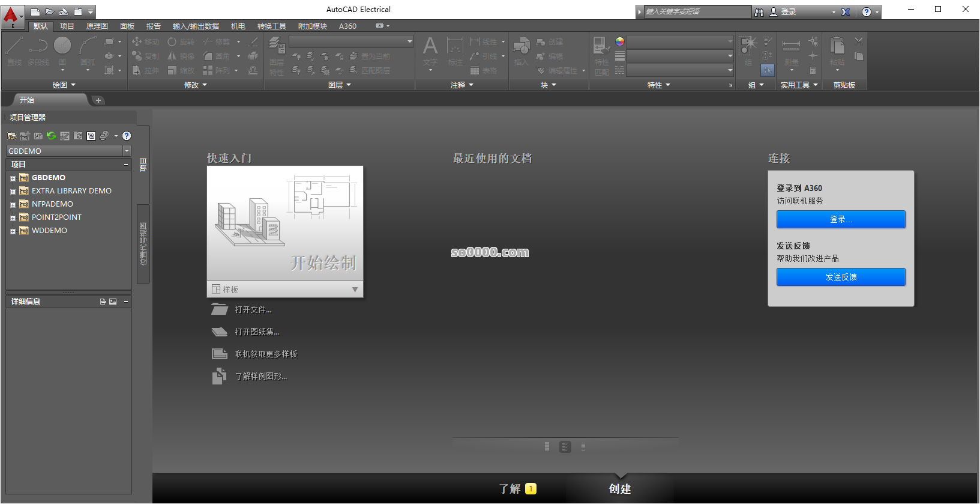Open the 样板 template dropdown
980x504 pixels.
[x=355, y=290]
